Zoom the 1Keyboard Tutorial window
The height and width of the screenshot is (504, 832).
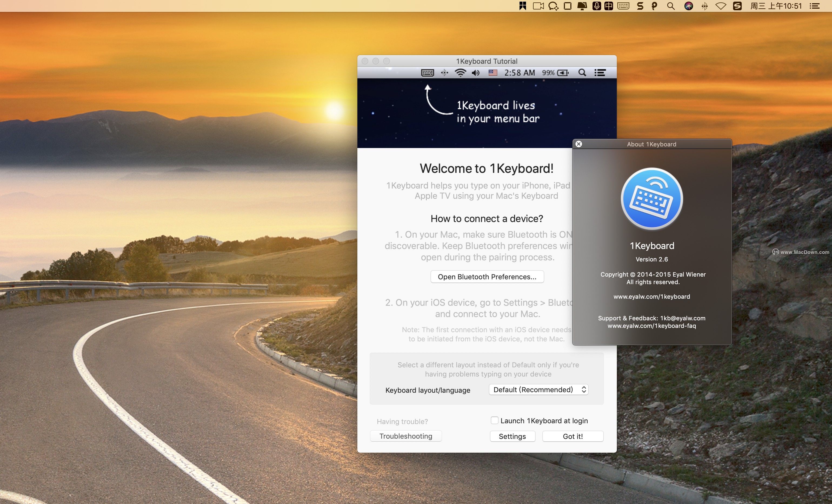pyautogui.click(x=387, y=61)
